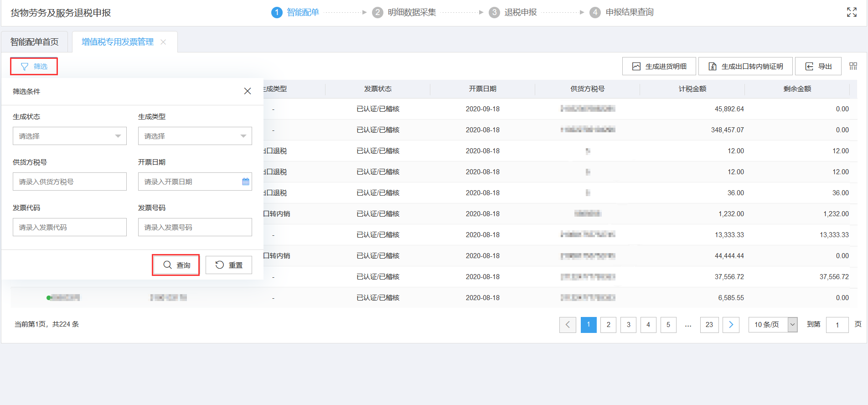
Task: Click the 查询 search button
Action: click(x=176, y=265)
